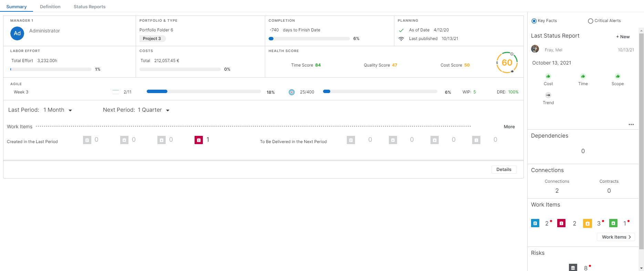The image size is (644, 271).
Task: Click the Trend arrow icon
Action: pyautogui.click(x=548, y=95)
